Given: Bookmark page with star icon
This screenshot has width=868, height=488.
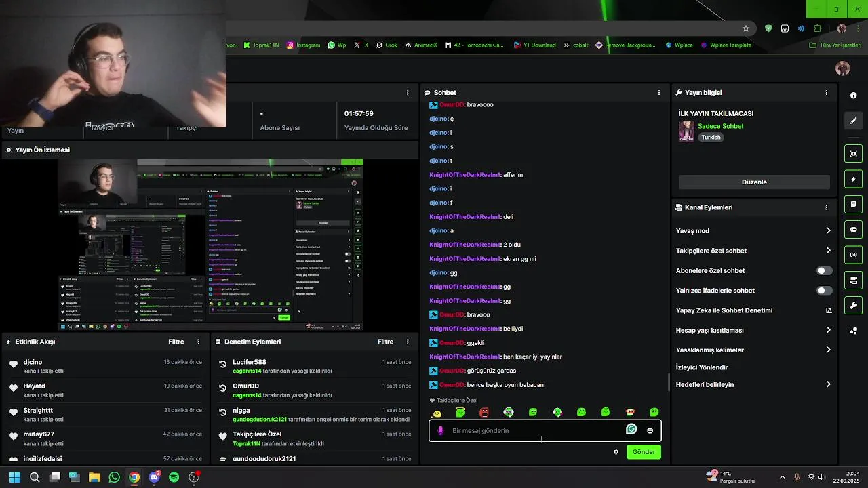Looking at the screenshot, I should (746, 28).
